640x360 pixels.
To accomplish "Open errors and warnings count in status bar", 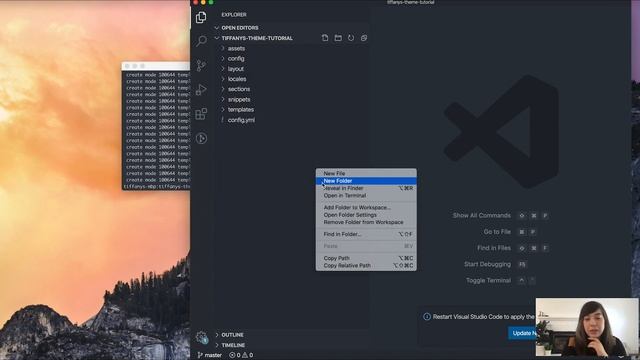I will tap(241, 355).
